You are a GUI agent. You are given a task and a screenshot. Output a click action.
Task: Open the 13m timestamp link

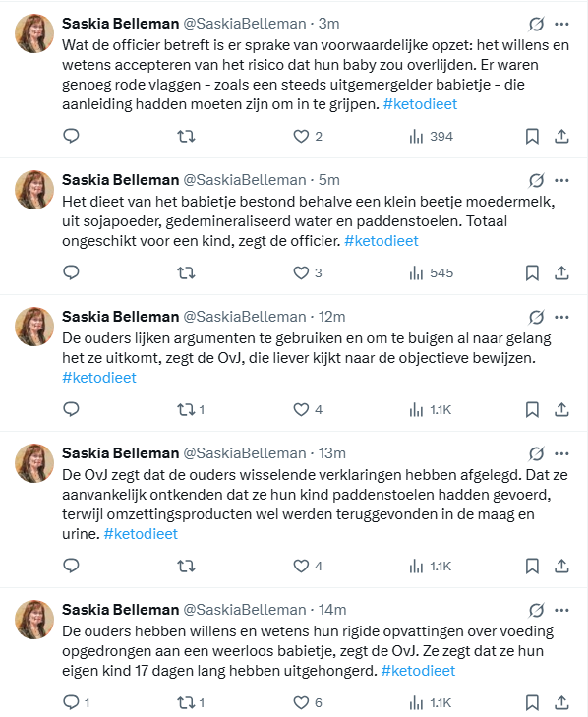point(332,453)
